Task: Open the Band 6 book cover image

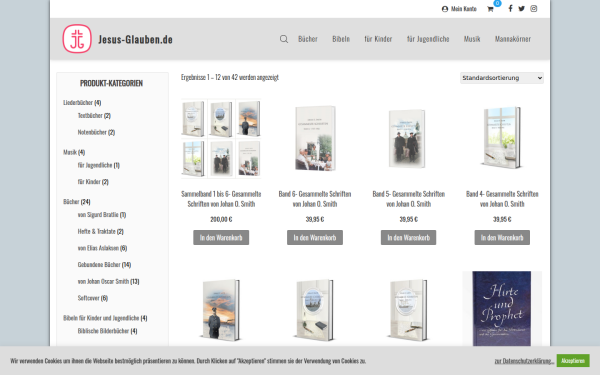Action: pyautogui.click(x=315, y=139)
